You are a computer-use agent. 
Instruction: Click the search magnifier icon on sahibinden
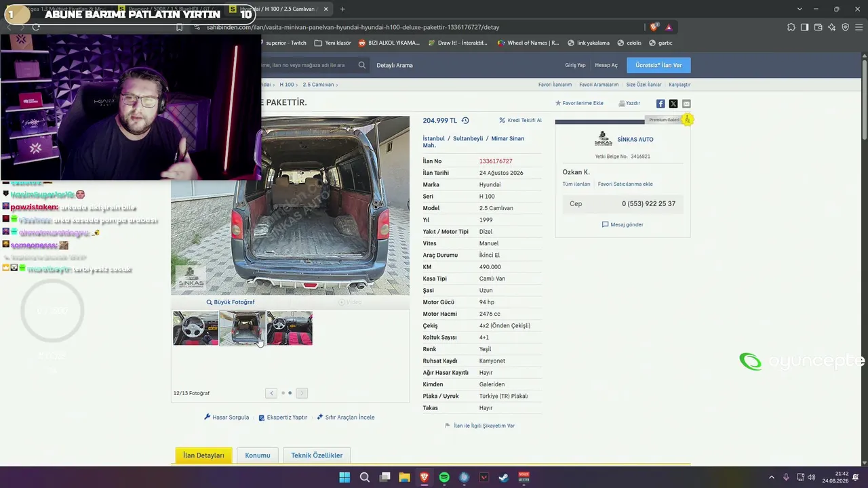point(362,65)
